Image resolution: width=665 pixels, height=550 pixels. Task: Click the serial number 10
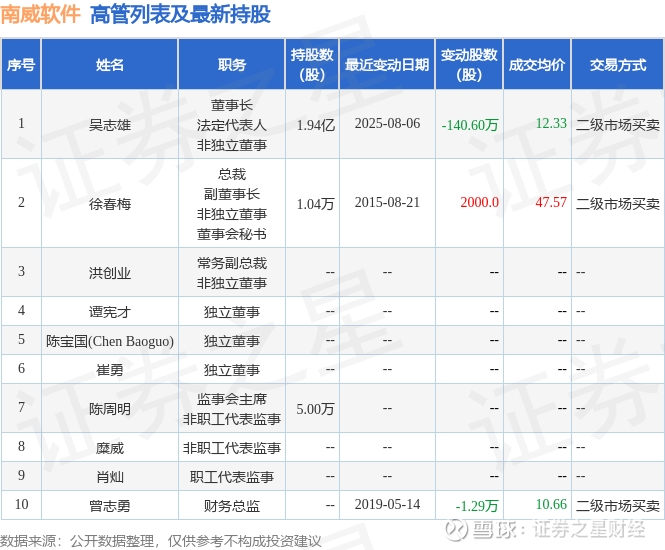[21, 504]
